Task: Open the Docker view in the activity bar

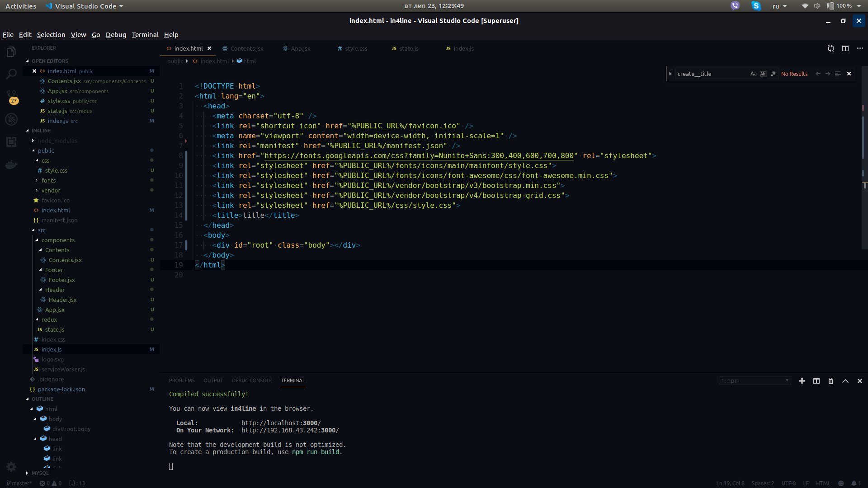Action: 11,164
